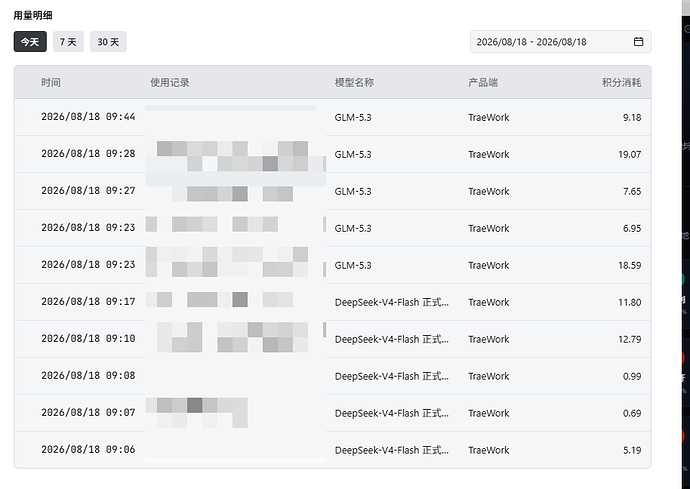Click the 9.18 points value
690x489 pixels.
tap(632, 118)
